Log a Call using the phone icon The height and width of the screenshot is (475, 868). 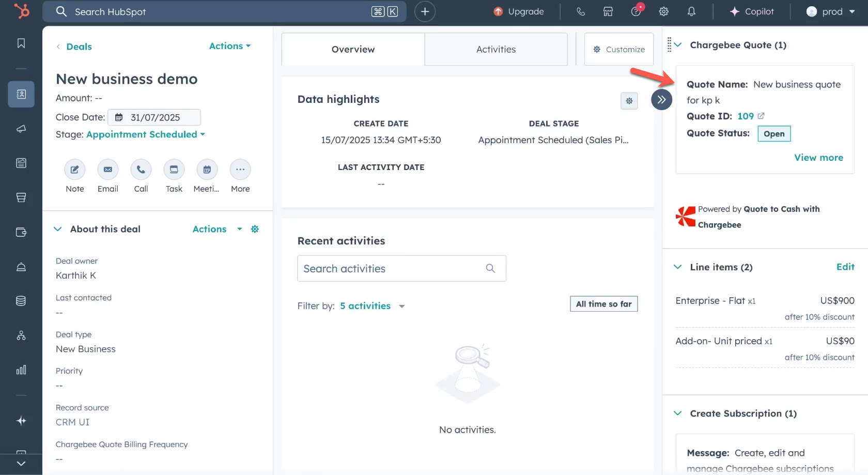pyautogui.click(x=141, y=170)
